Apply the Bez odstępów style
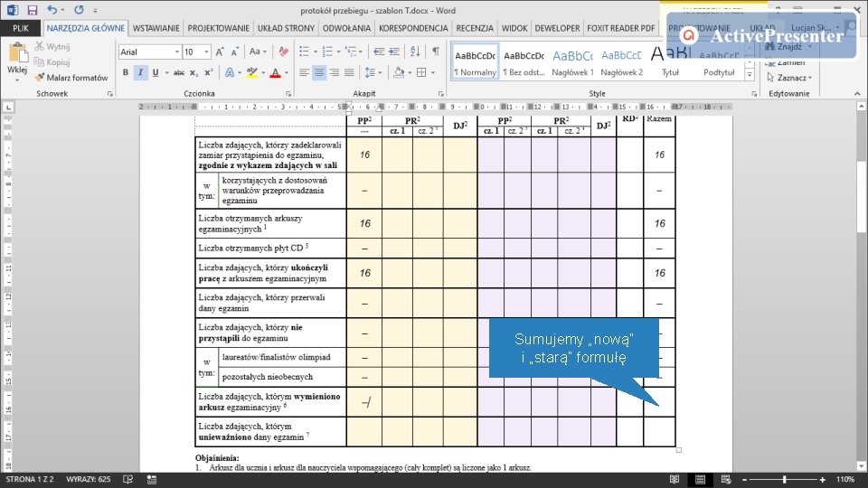 [x=524, y=61]
